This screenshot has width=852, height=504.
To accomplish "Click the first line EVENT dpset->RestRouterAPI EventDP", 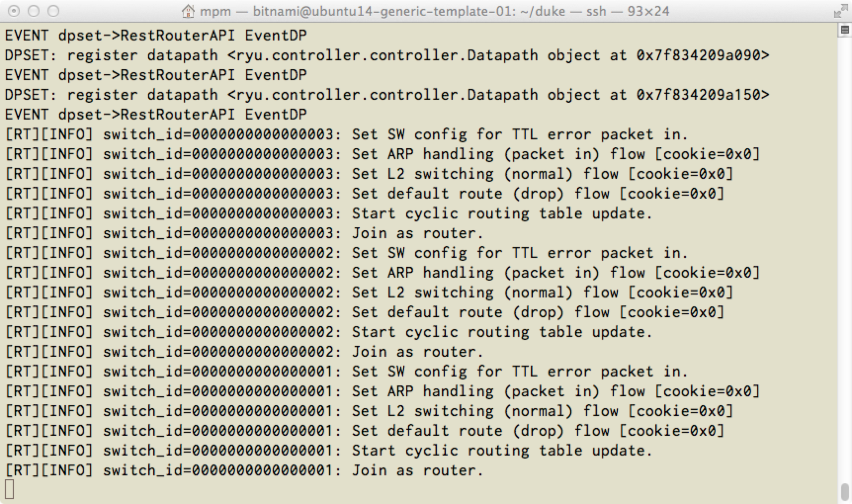I will point(156,36).
